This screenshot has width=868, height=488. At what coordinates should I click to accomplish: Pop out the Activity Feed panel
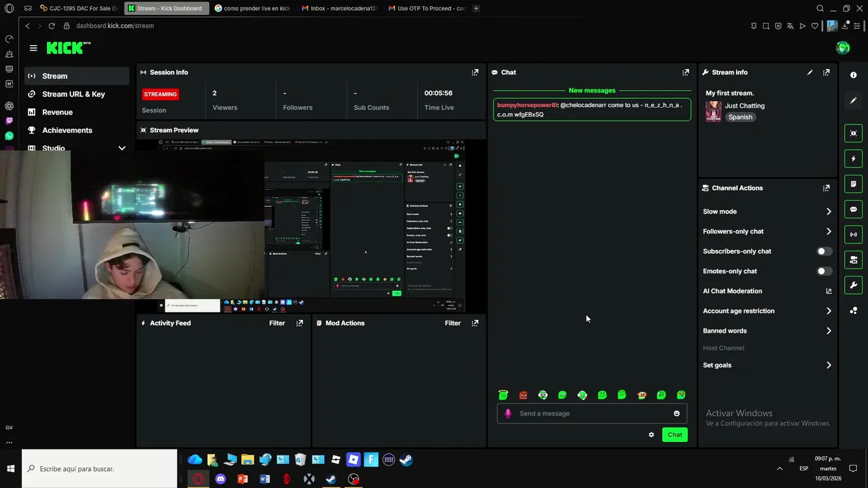click(x=300, y=323)
